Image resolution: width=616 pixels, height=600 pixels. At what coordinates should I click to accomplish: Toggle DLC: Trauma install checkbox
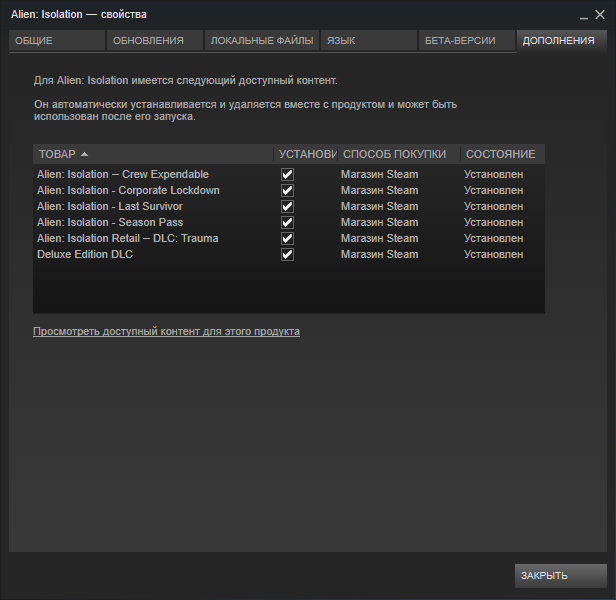coord(287,239)
